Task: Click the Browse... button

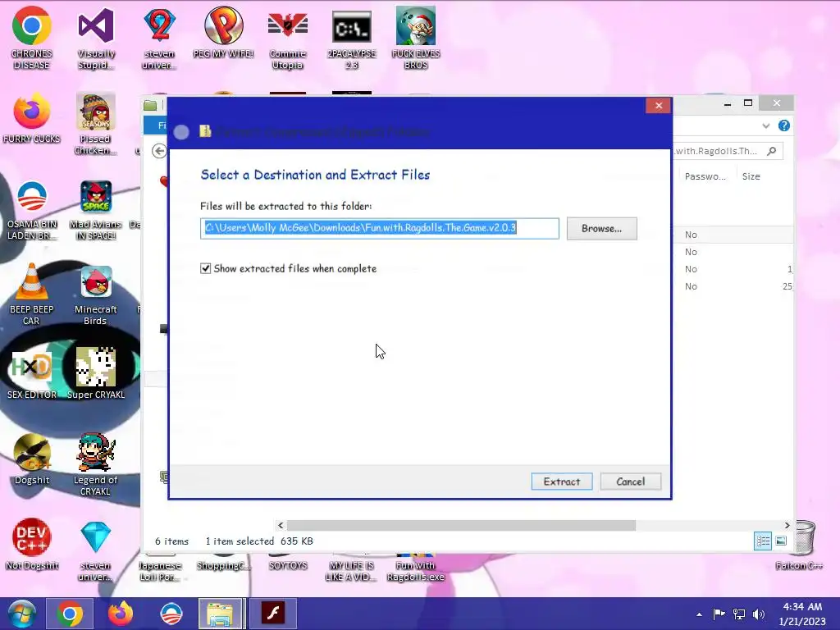Action: coord(601,228)
